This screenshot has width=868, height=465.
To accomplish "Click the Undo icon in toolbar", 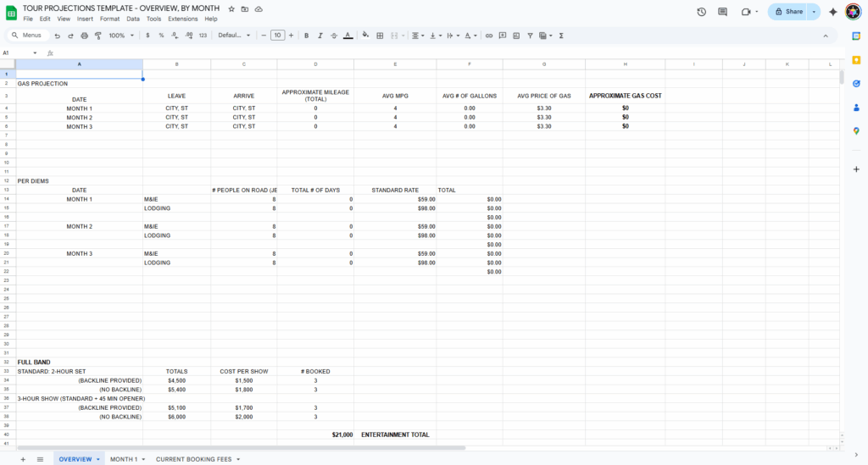I will (57, 36).
